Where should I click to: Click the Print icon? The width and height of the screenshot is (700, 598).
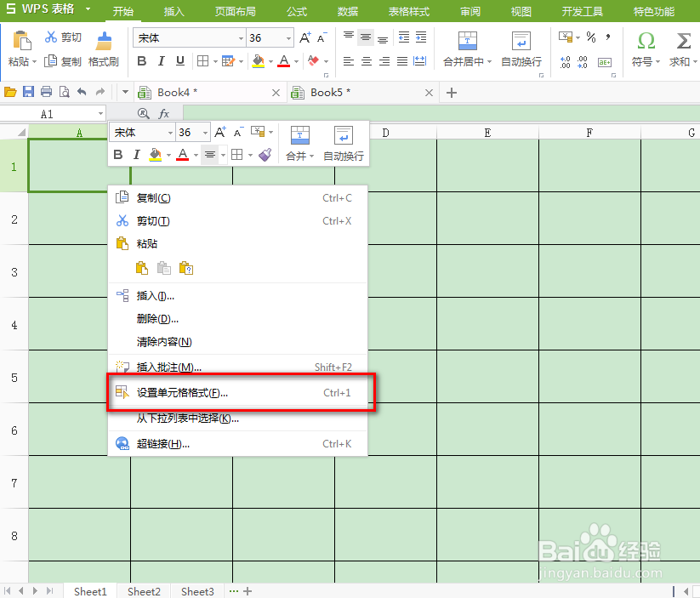click(x=46, y=92)
